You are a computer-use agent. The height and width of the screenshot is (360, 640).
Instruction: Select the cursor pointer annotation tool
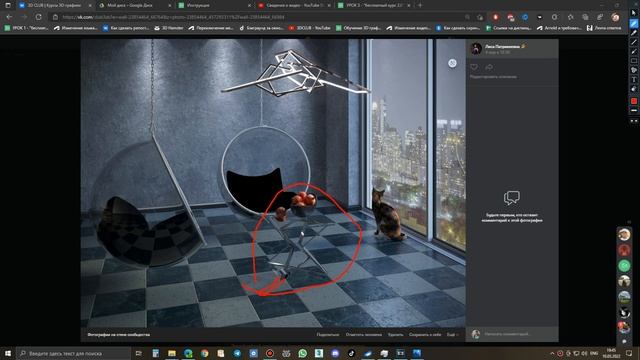click(x=634, y=13)
